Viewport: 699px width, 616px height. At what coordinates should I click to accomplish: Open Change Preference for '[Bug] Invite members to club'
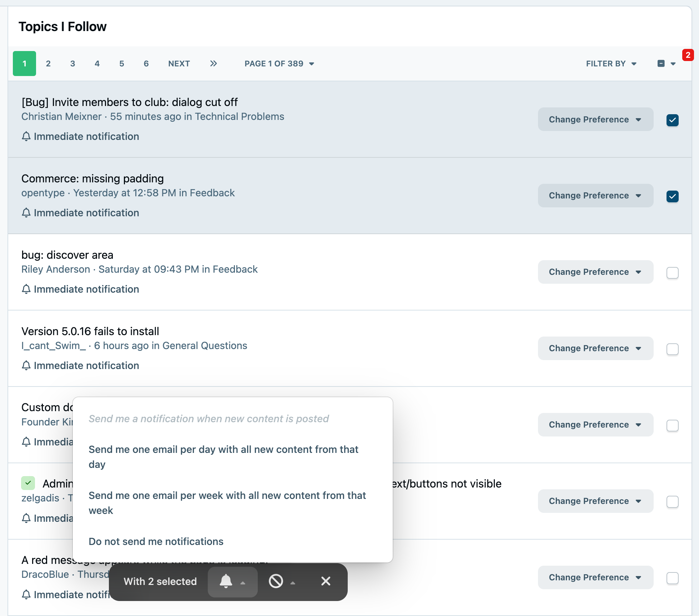point(595,119)
